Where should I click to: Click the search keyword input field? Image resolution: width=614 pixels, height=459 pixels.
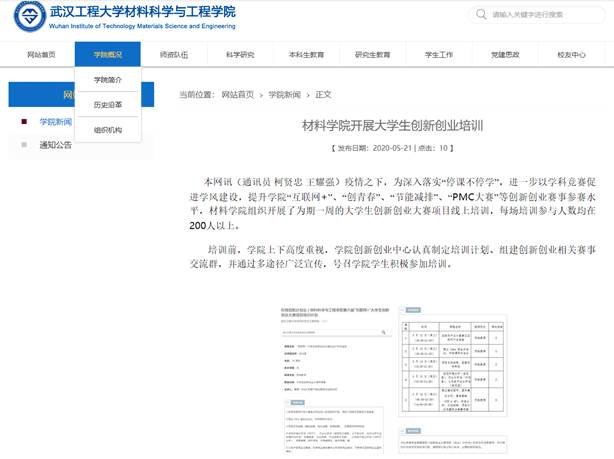click(540, 15)
